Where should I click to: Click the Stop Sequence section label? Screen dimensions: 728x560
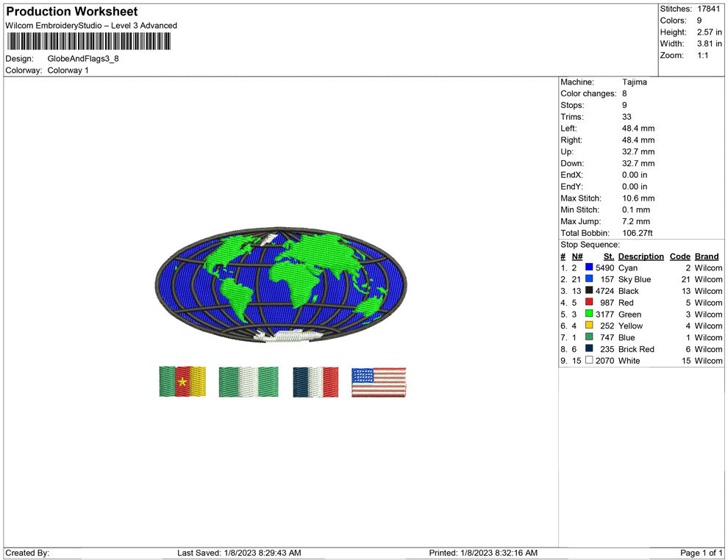tap(590, 245)
